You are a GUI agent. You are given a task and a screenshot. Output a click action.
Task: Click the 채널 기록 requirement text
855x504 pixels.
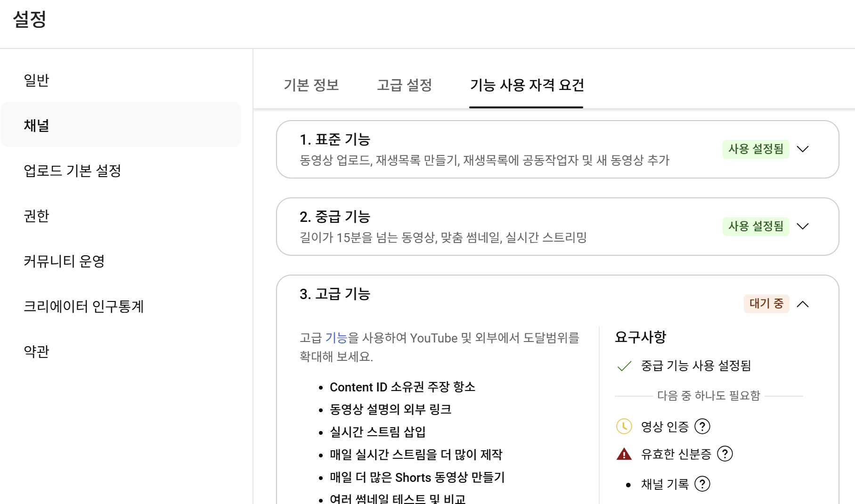pos(665,484)
